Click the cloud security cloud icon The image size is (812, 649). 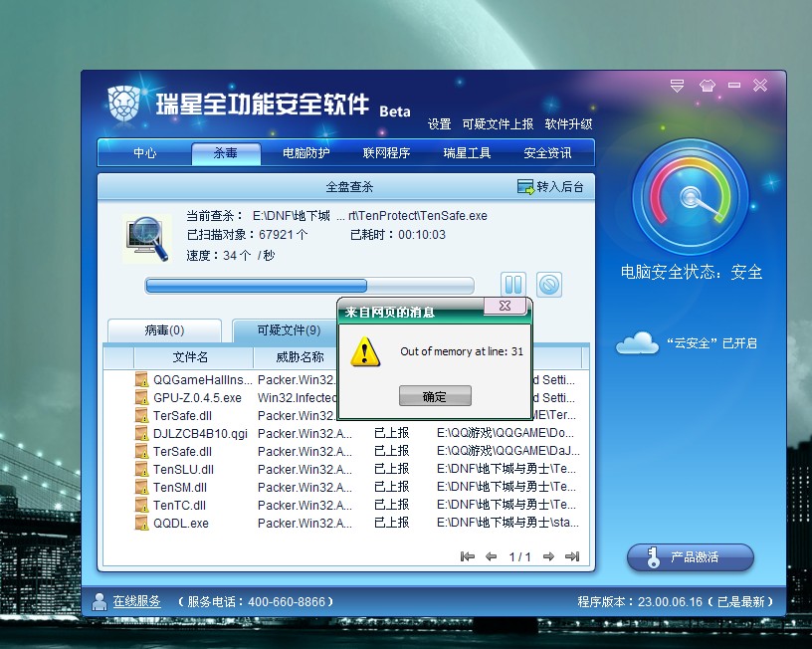(x=637, y=342)
